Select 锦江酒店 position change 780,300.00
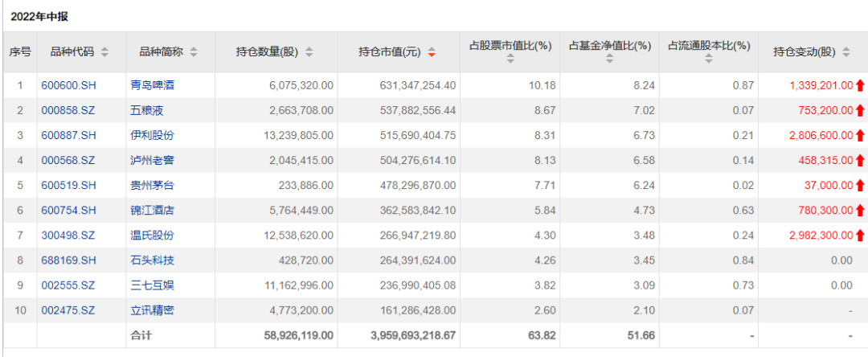Screen dimensions: 868x357 [825, 211]
